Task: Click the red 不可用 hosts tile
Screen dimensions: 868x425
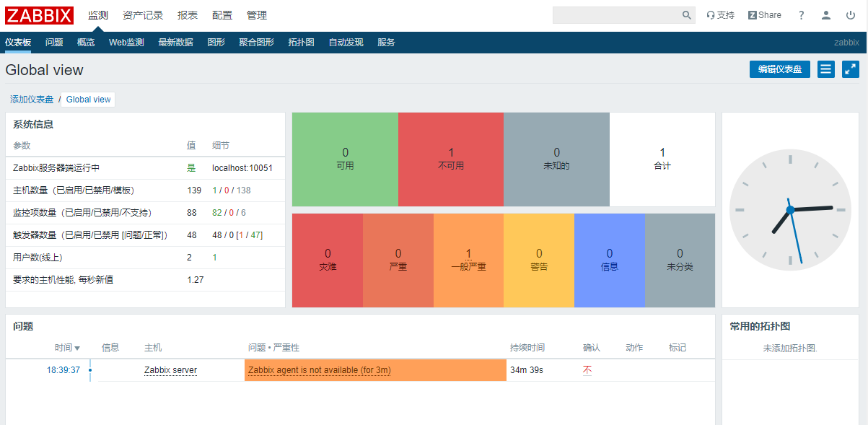Action: click(x=451, y=159)
